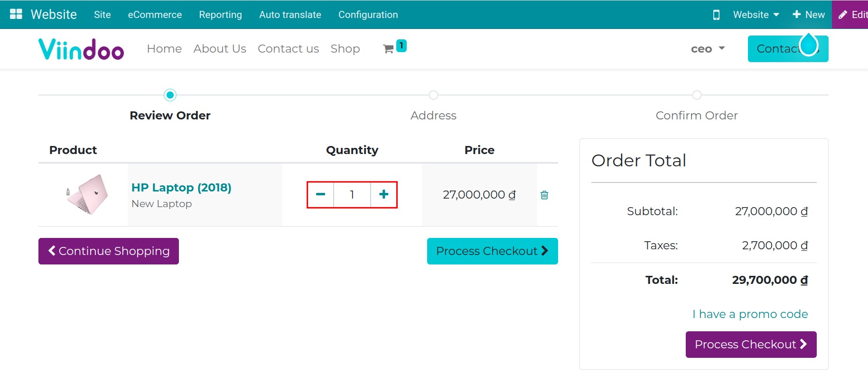
Task: Click the Order Total heading
Action: [x=639, y=161]
